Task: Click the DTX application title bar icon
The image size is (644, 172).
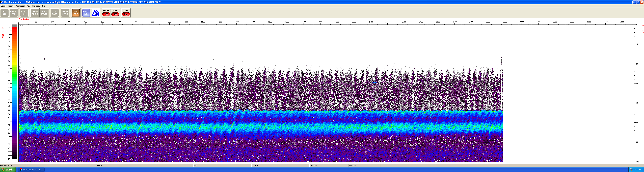Action: coord(2,2)
